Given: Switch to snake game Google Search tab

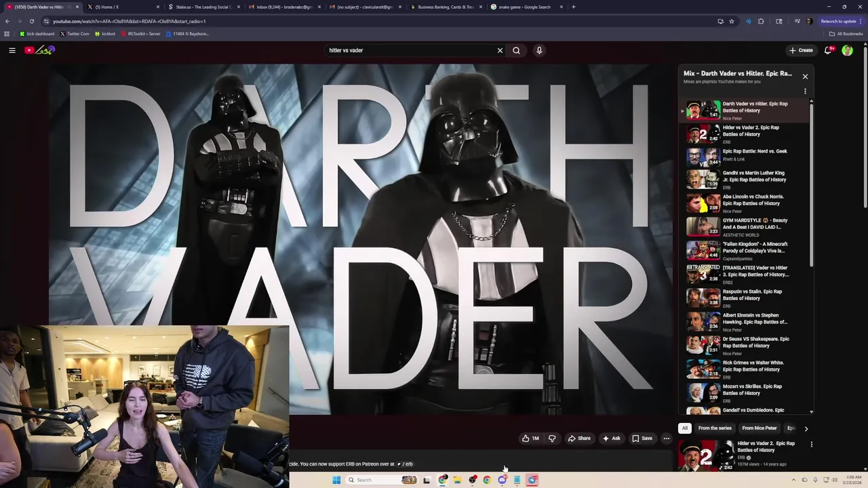Looking at the screenshot, I should [526, 7].
